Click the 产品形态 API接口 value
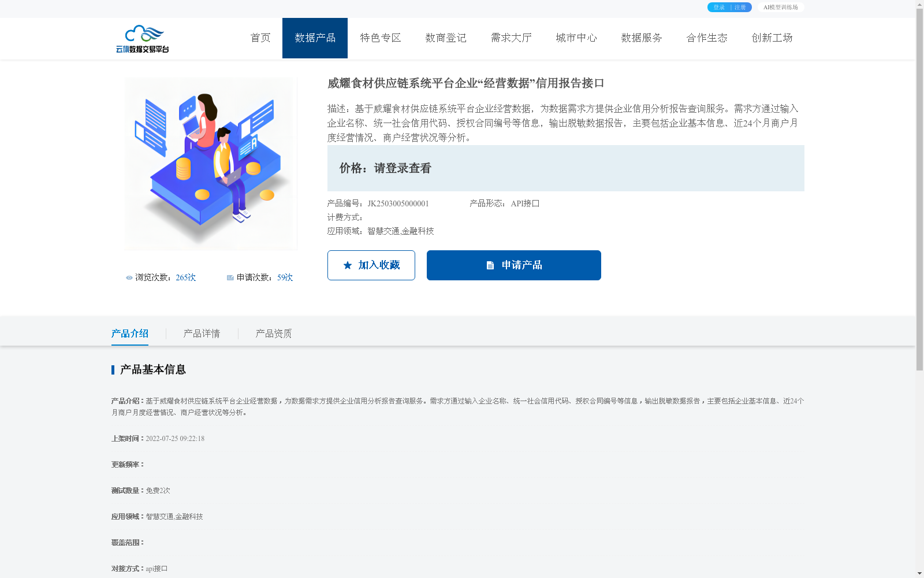Screen dimensions: 924x578 pyautogui.click(x=525, y=203)
